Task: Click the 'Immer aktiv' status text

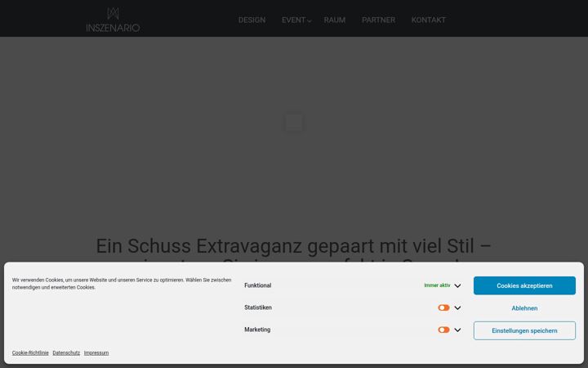Action: coord(437,285)
